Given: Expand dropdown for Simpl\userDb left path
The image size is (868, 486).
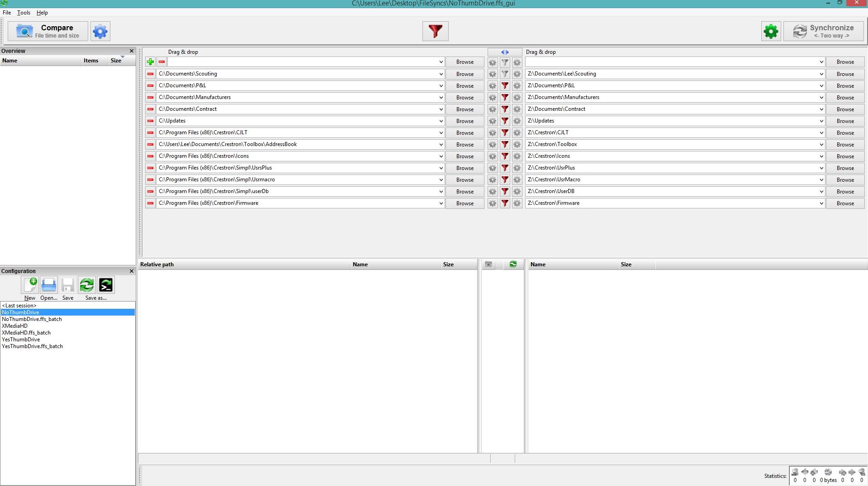Looking at the screenshot, I should click(x=441, y=192).
